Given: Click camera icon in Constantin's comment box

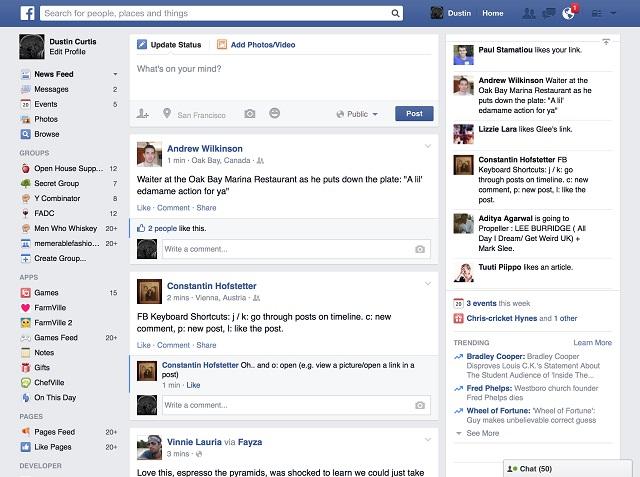Looking at the screenshot, I should pos(420,405).
